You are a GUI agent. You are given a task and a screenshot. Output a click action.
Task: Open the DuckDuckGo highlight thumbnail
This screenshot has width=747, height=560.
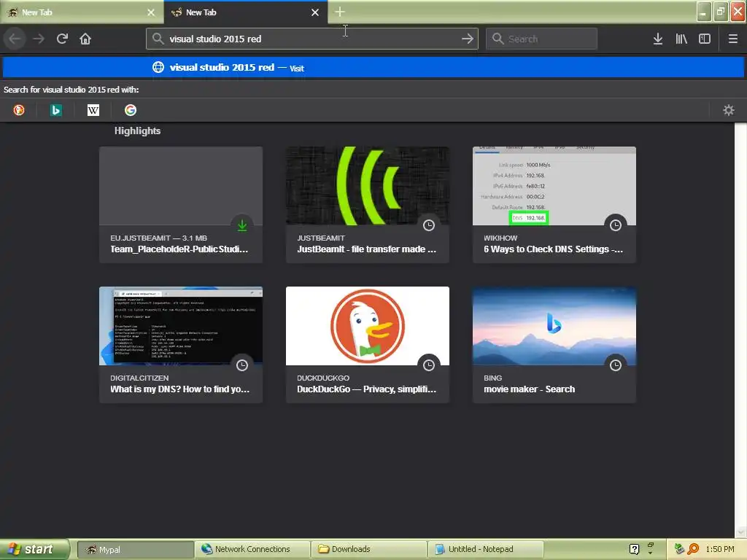pyautogui.click(x=368, y=326)
